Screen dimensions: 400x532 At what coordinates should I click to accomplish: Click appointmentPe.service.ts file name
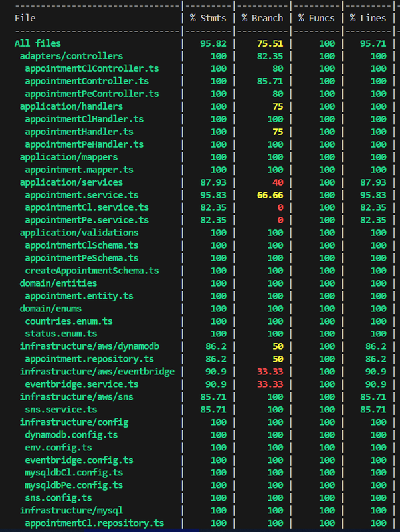coord(87,220)
